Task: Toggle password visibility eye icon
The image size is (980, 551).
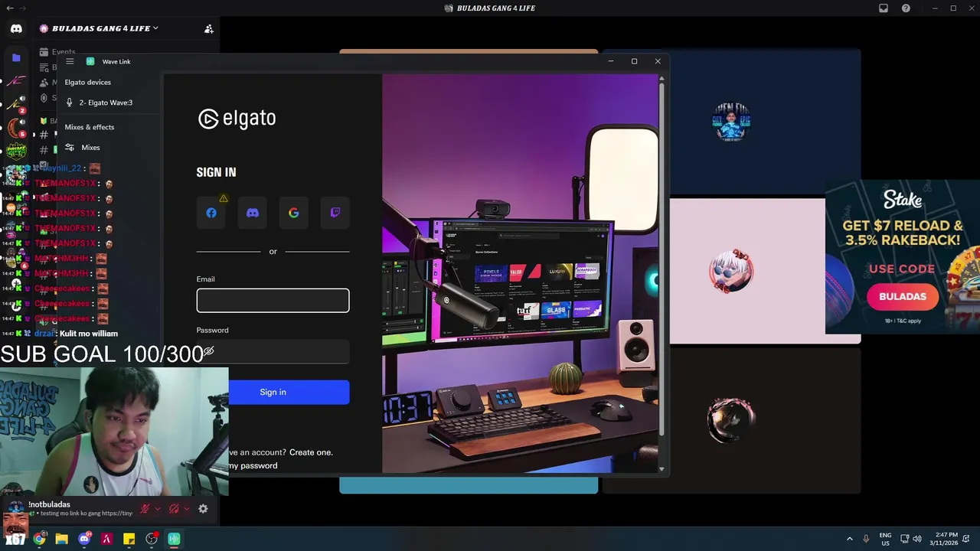Action: 208,351
